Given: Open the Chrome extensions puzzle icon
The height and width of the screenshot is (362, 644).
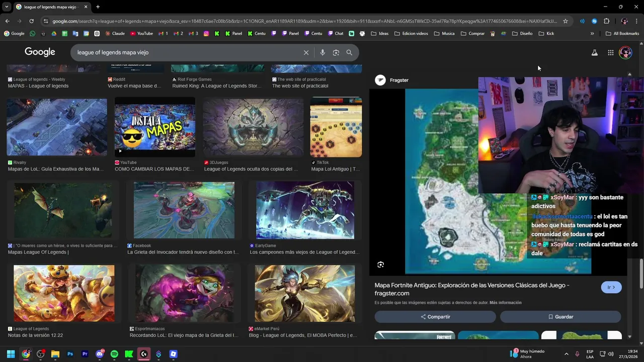Looking at the screenshot, I should pos(606,21).
